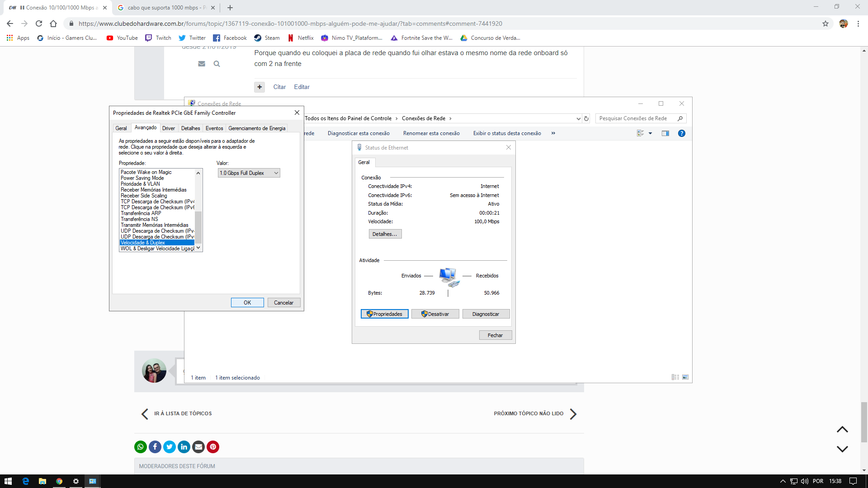Click the plus multiquote button
This screenshot has width=868, height=488.
(259, 87)
